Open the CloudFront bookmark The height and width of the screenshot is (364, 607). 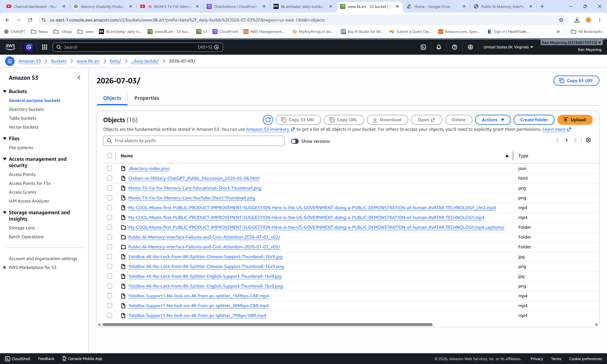coord(225,31)
